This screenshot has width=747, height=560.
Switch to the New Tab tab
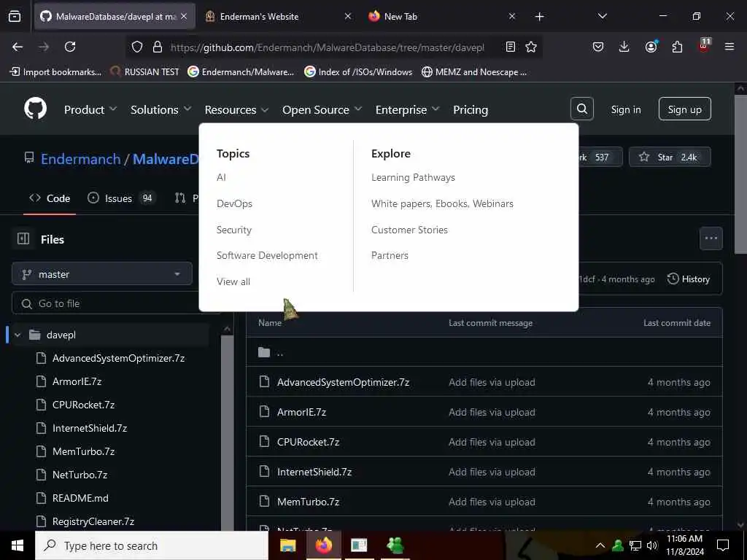tap(441, 17)
